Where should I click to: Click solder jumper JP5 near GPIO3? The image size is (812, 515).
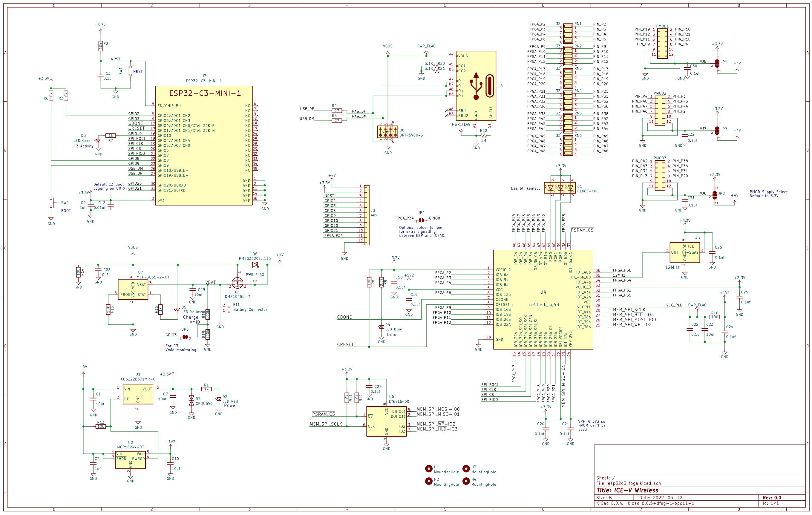pos(185,337)
